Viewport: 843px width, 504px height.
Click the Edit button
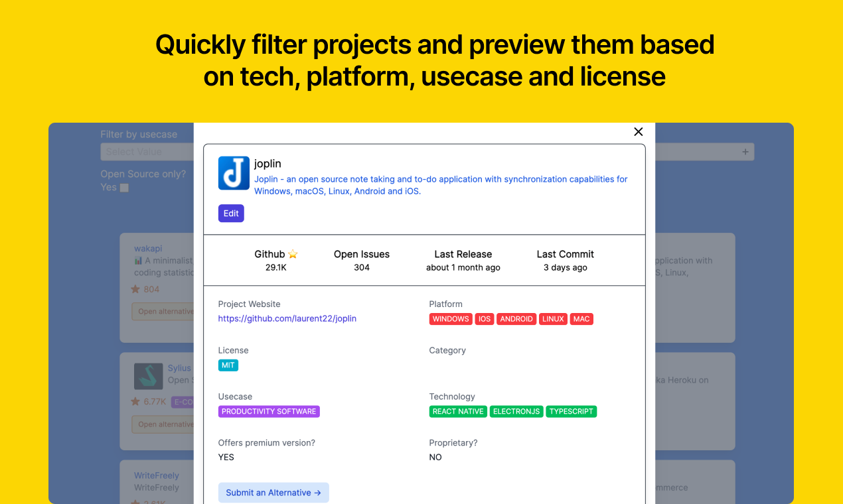point(231,214)
